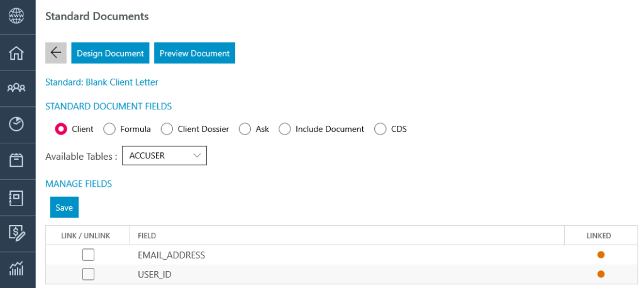Select the Formula radio button

pyautogui.click(x=109, y=129)
